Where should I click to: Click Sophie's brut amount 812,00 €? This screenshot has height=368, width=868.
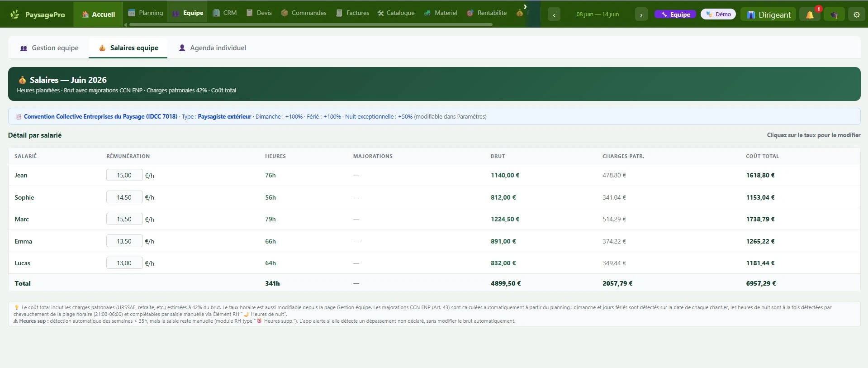[503, 197]
